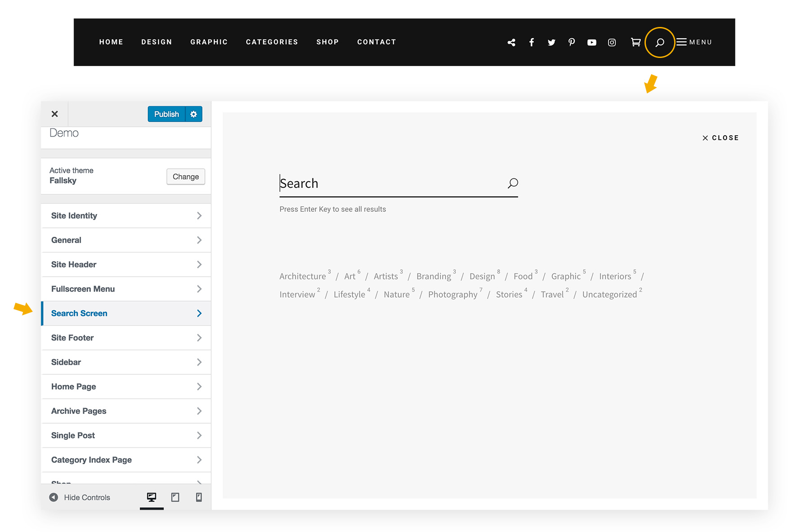
Task: Click the Twitter icon in the header
Action: tap(551, 42)
